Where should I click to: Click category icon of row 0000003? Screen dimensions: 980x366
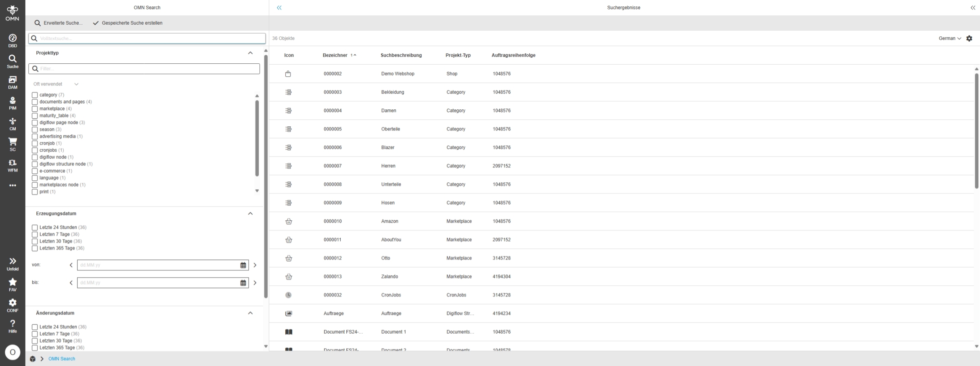point(288,92)
